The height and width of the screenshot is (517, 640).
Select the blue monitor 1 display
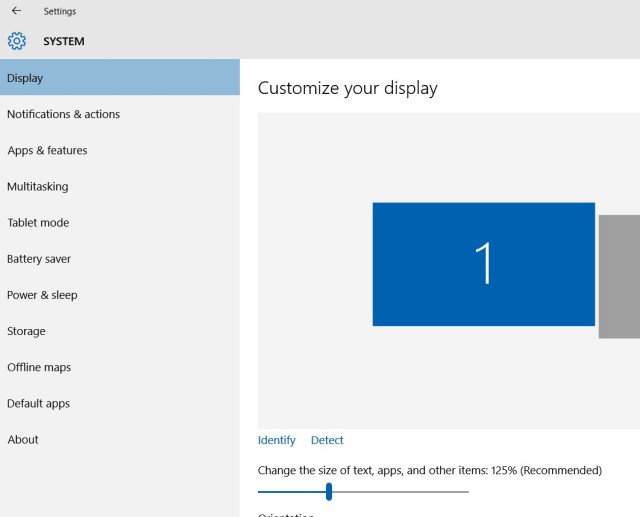[x=483, y=264]
